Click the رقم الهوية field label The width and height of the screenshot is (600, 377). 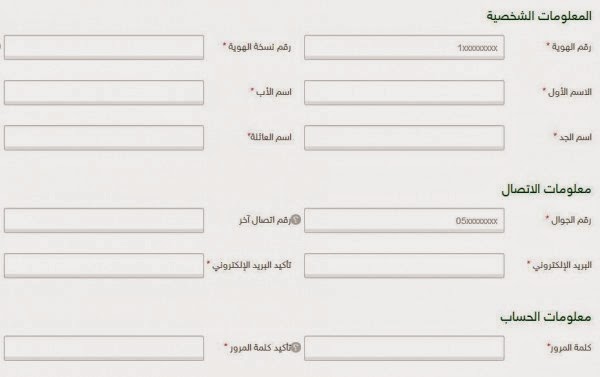pos(571,47)
